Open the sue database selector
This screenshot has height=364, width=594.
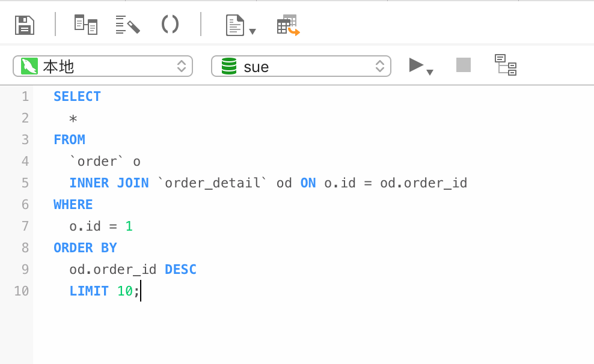pos(301,67)
